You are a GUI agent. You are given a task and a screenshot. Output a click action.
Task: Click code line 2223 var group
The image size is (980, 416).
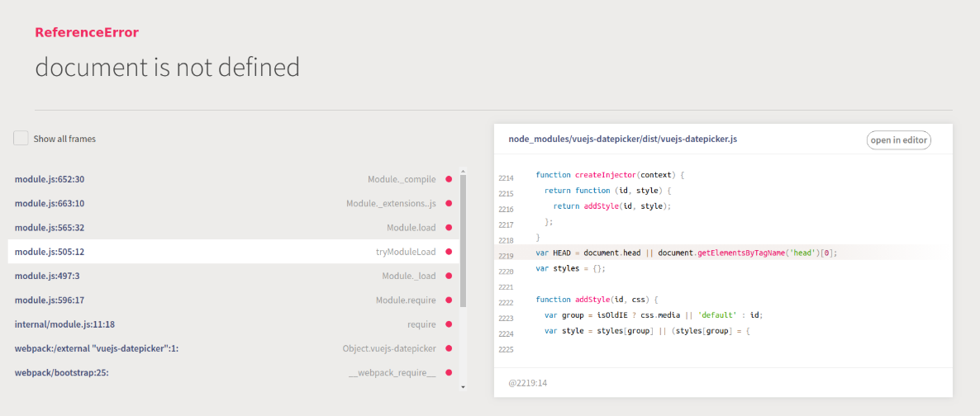click(x=654, y=314)
